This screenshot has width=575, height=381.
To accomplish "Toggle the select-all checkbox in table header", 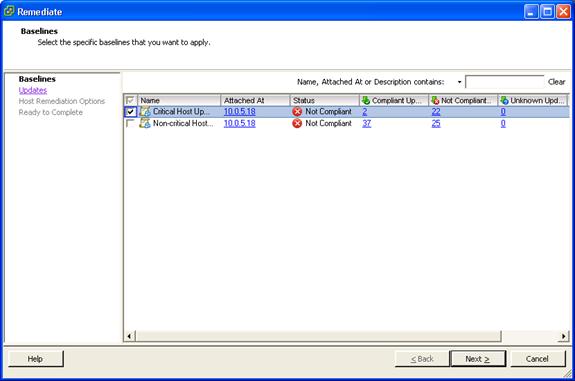I will pyautogui.click(x=130, y=100).
